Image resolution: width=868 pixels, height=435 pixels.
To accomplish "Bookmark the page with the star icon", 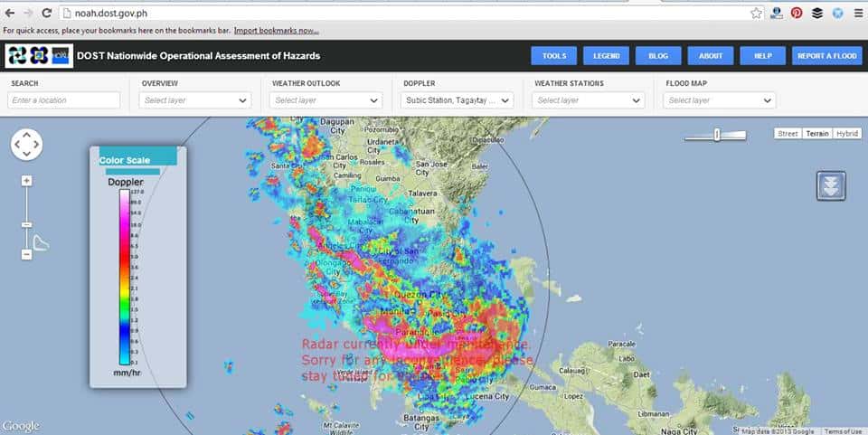I will pos(756,14).
